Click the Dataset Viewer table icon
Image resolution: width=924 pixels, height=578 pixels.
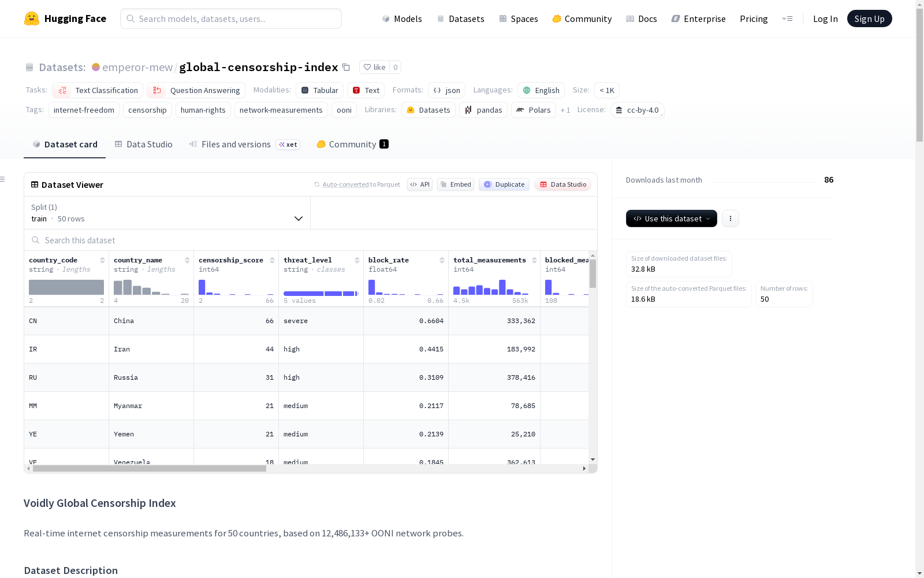click(x=35, y=184)
